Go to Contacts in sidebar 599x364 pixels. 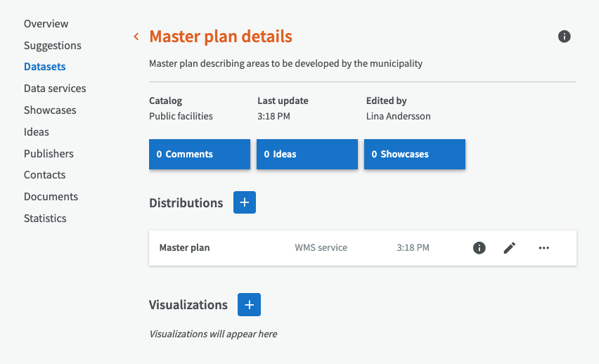(45, 175)
